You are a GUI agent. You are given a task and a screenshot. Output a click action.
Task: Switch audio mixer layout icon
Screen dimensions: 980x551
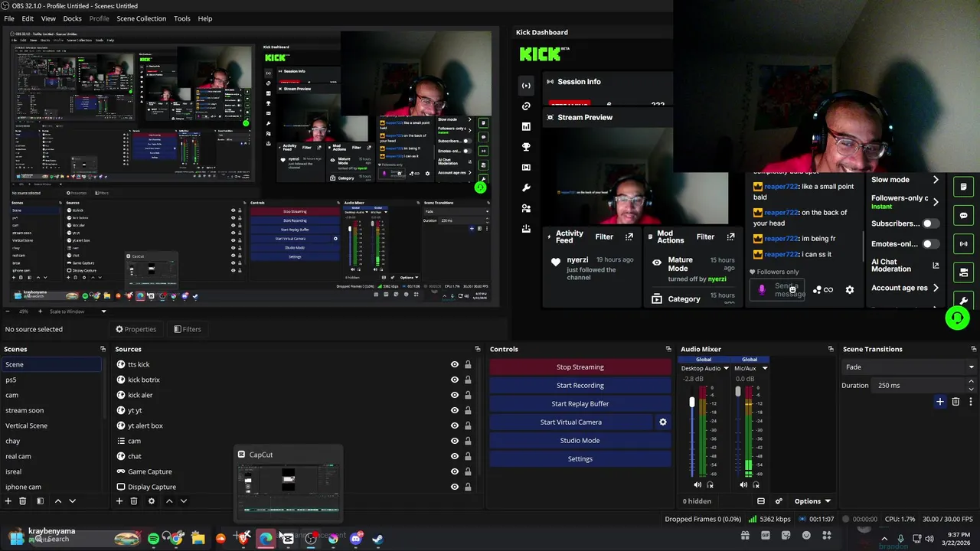point(761,501)
